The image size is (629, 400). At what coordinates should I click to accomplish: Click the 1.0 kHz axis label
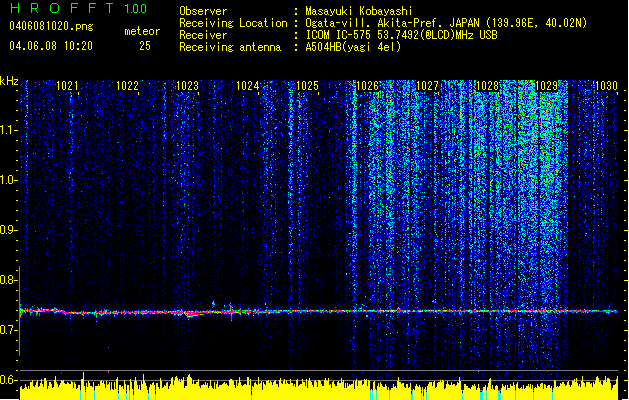pos(9,180)
